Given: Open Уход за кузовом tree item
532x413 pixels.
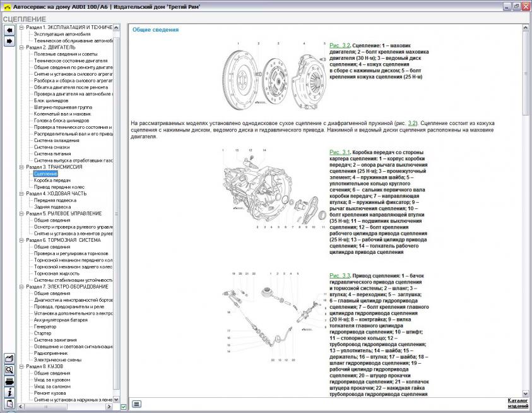Looking at the screenshot, I should pos(52,380).
